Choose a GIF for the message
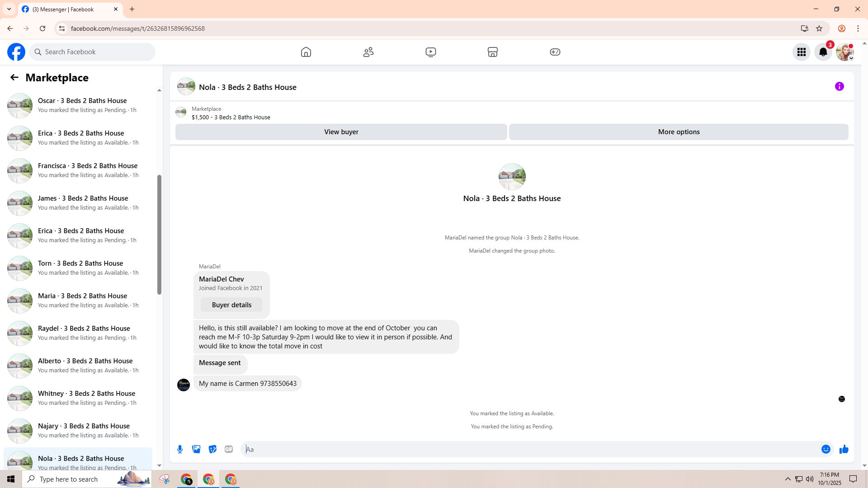Viewport: 868px width, 488px height. pyautogui.click(x=229, y=449)
